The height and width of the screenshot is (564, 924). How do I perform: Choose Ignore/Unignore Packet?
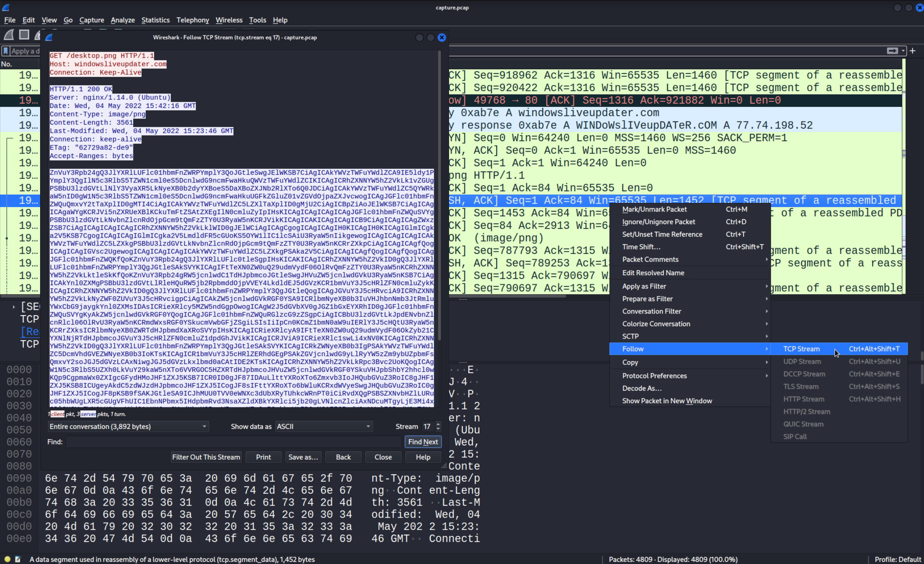tap(690, 222)
